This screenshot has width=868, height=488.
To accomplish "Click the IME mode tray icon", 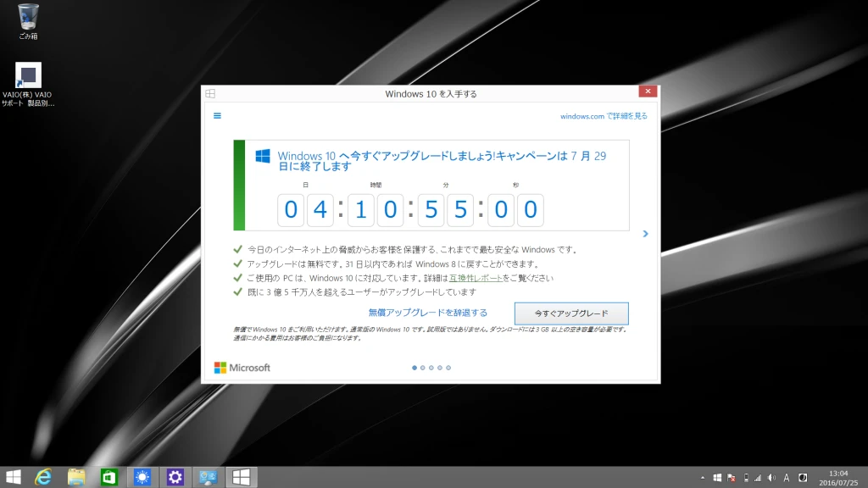I will pyautogui.click(x=803, y=478).
